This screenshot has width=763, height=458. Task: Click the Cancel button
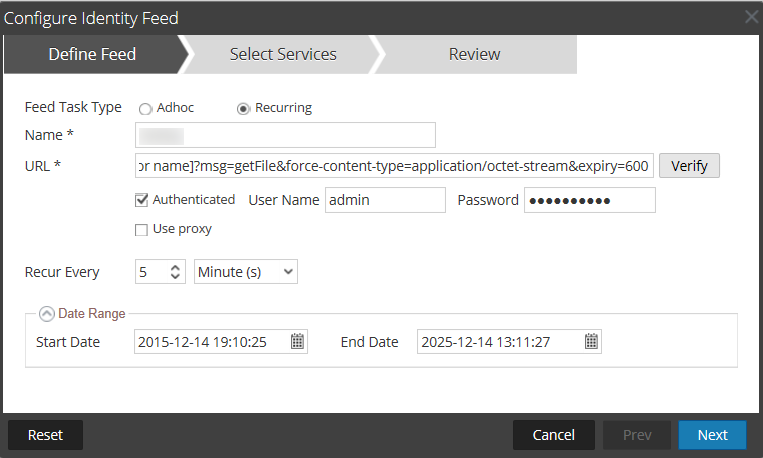click(x=553, y=435)
